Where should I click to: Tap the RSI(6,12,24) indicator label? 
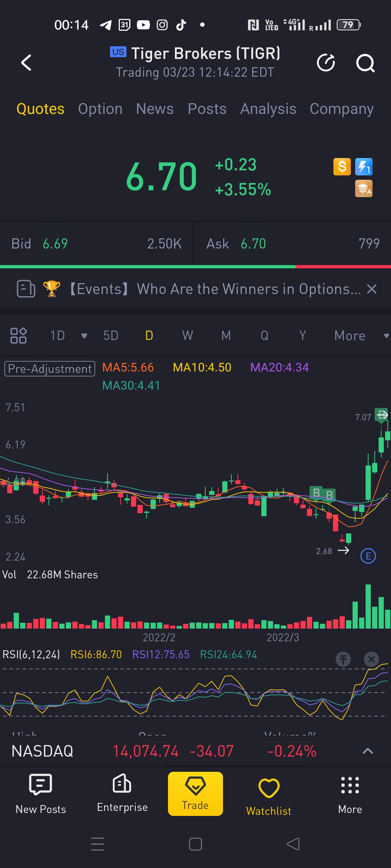[31, 655]
